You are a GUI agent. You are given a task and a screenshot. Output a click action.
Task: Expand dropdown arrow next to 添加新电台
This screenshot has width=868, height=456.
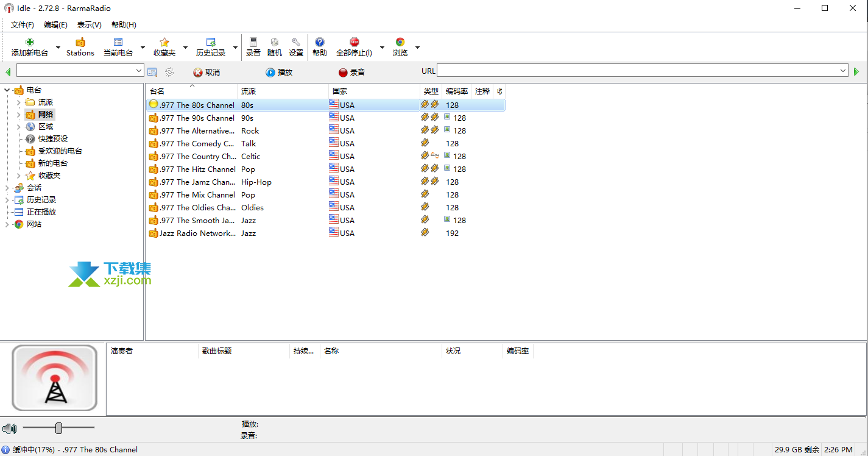pos(58,48)
